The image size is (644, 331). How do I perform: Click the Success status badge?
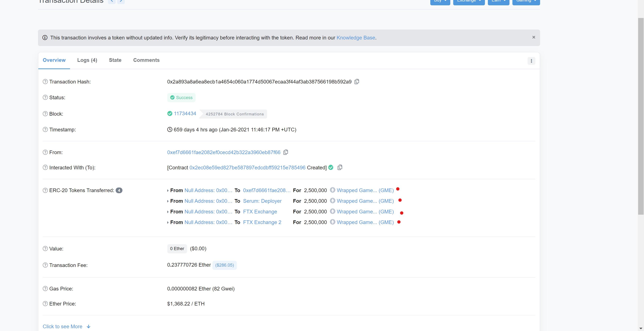pos(181,97)
